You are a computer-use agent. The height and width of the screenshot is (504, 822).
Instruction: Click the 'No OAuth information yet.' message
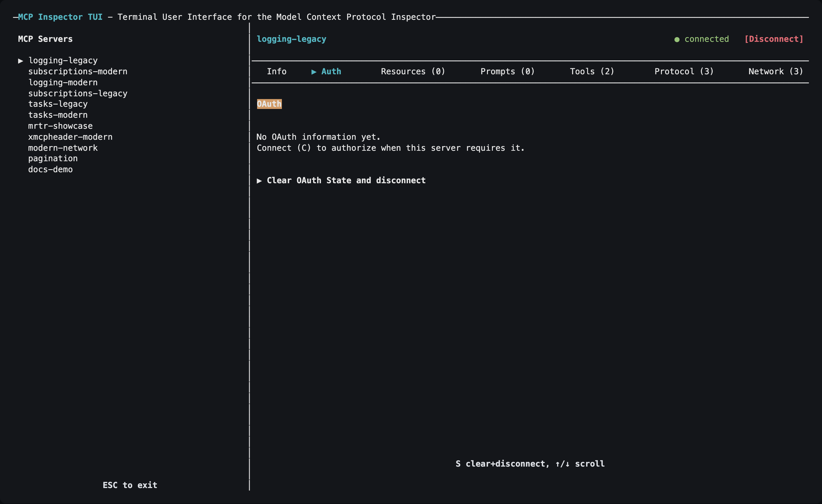coord(318,137)
